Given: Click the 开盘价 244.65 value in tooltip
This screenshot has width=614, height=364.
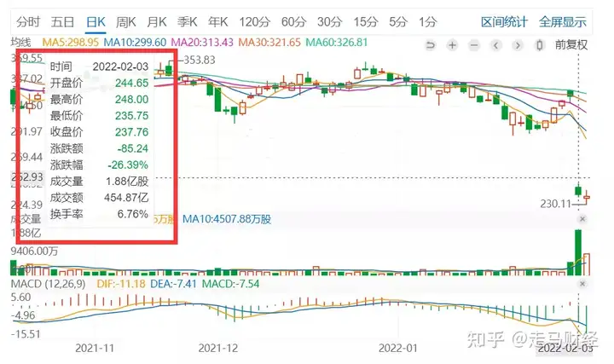Looking at the screenshot, I should pyautogui.click(x=131, y=83).
